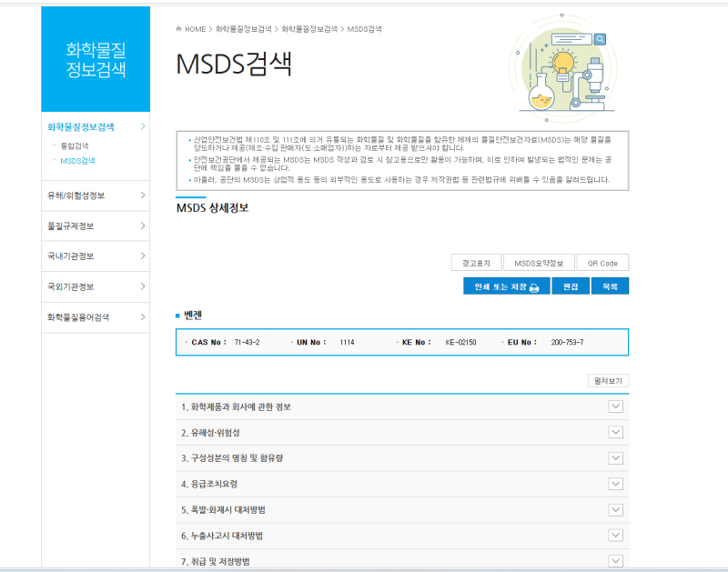Image resolution: width=728 pixels, height=572 pixels.
Task: Click first 화학물질정보검색 breadcrumb link
Action: pos(244,29)
